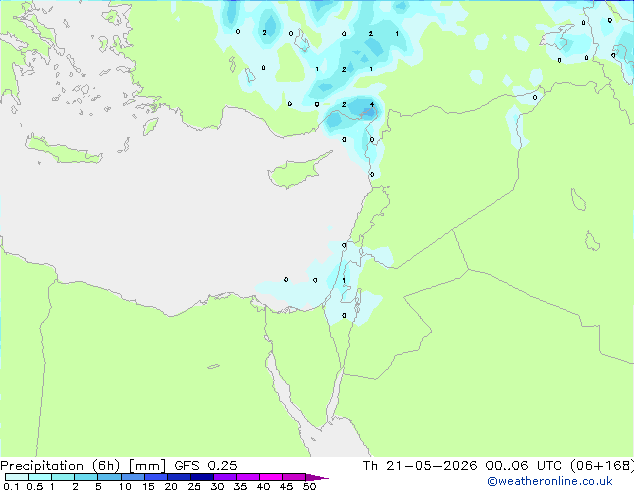Select the 30–35 mm purple legend box
Image resolution: width=634 pixels, height=490 pixels.
tap(224, 477)
